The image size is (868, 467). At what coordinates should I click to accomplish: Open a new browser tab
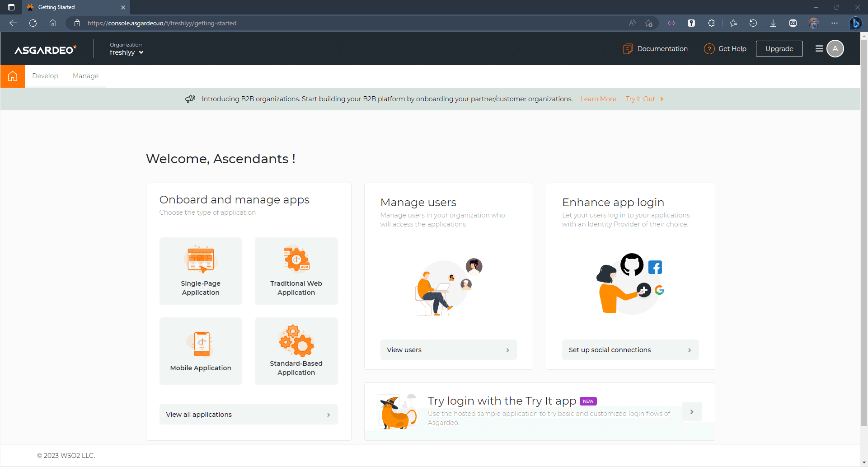(x=138, y=7)
